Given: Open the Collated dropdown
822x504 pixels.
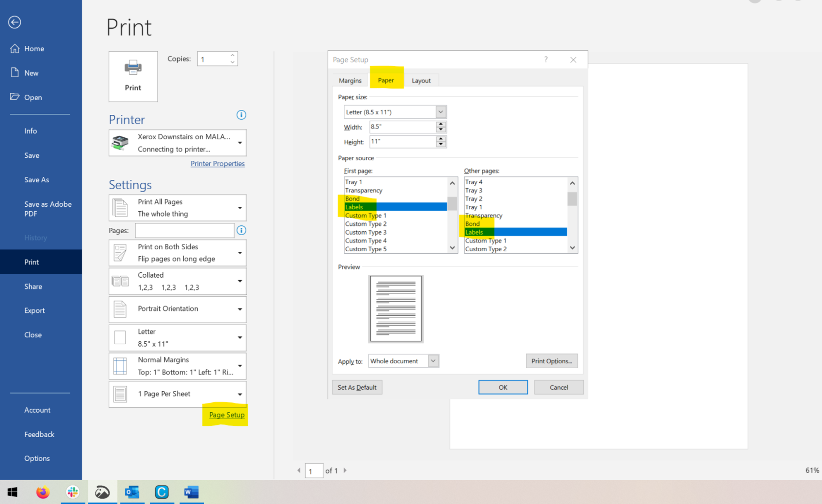Looking at the screenshot, I should pos(240,281).
